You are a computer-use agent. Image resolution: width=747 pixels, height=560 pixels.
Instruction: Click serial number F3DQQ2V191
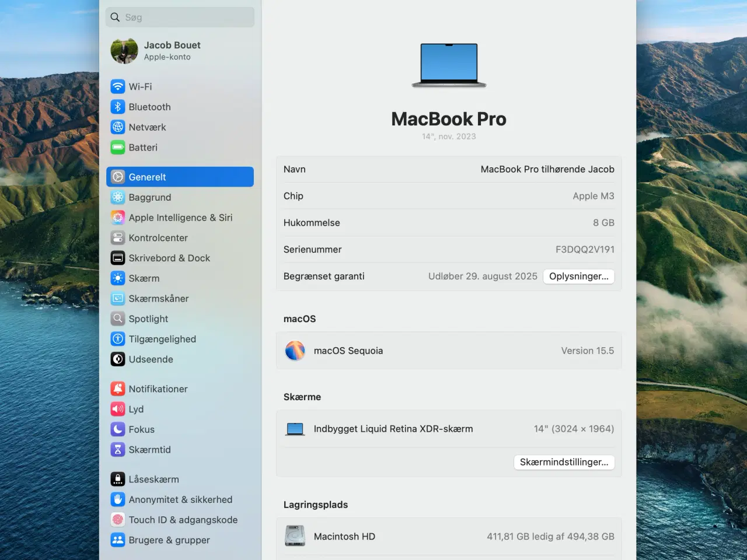click(x=585, y=249)
